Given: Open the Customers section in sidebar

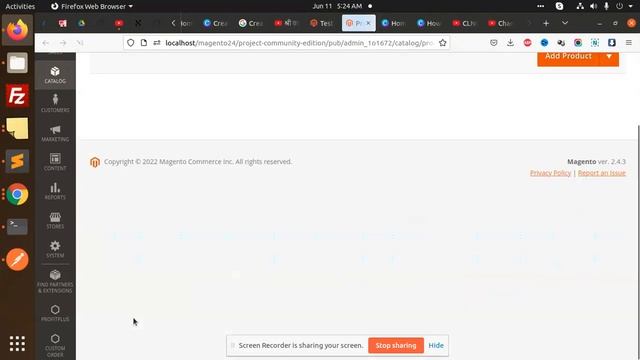Looking at the screenshot, I should [55, 103].
